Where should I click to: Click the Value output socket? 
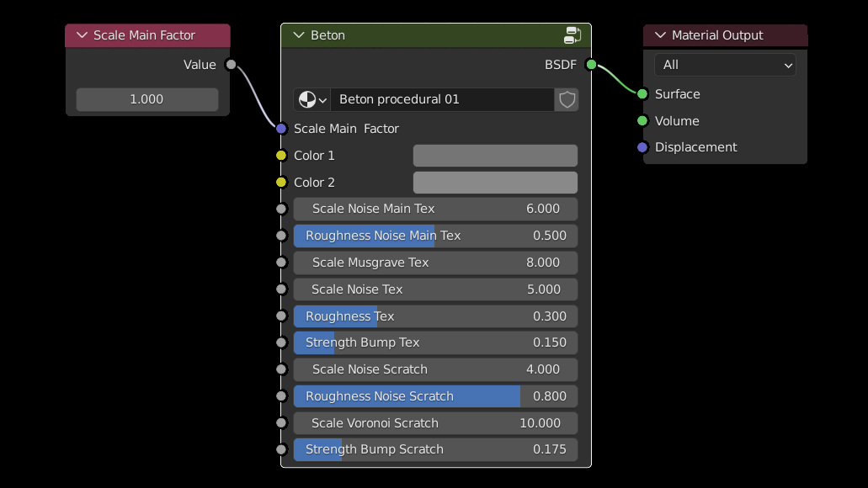click(x=231, y=65)
